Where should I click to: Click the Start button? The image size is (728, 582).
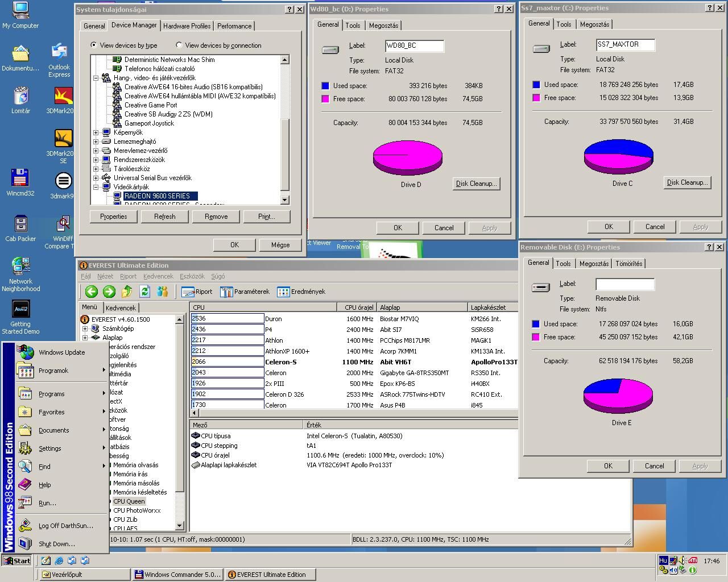click(17, 561)
